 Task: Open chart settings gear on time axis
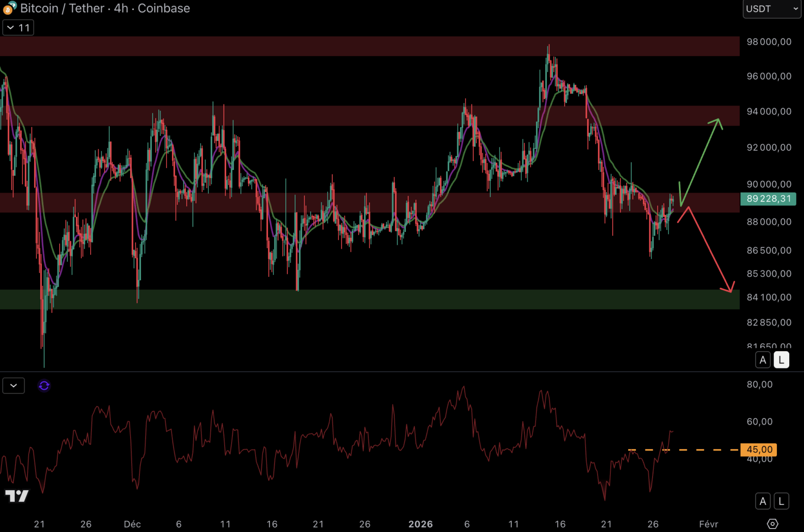(x=772, y=524)
